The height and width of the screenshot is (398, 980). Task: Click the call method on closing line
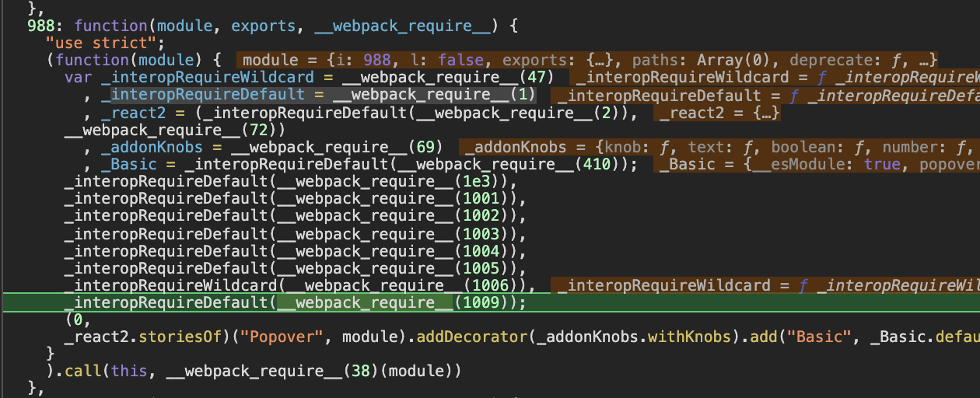[83, 370]
